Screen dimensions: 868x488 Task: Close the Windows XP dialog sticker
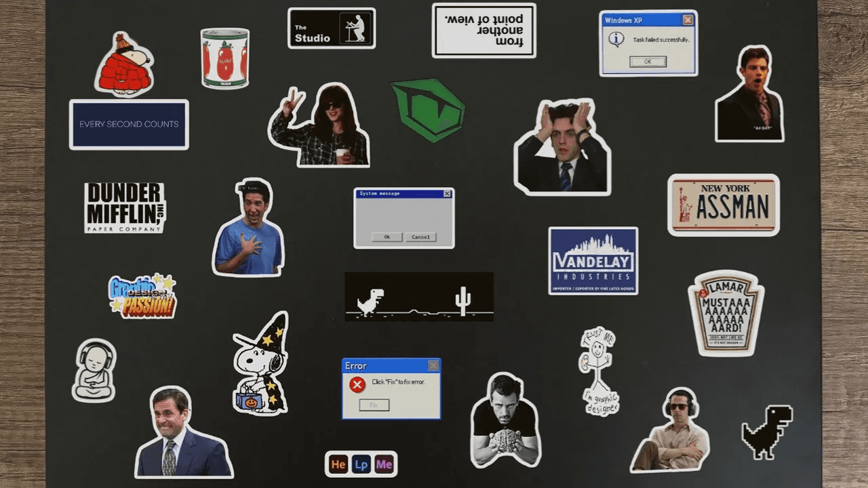tap(688, 20)
